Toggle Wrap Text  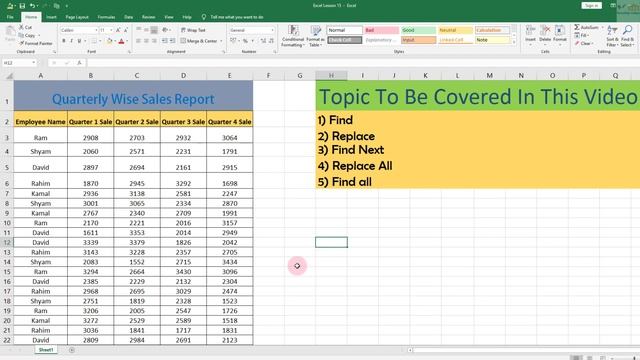[193, 30]
